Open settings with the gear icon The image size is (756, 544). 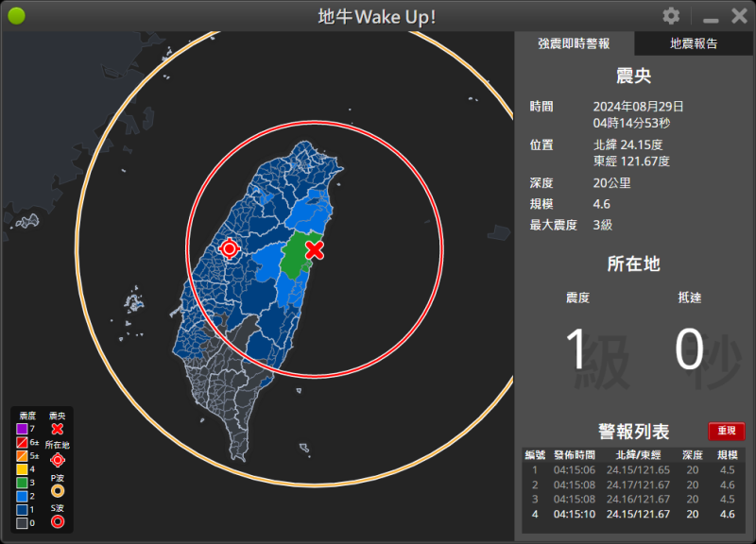tap(671, 16)
